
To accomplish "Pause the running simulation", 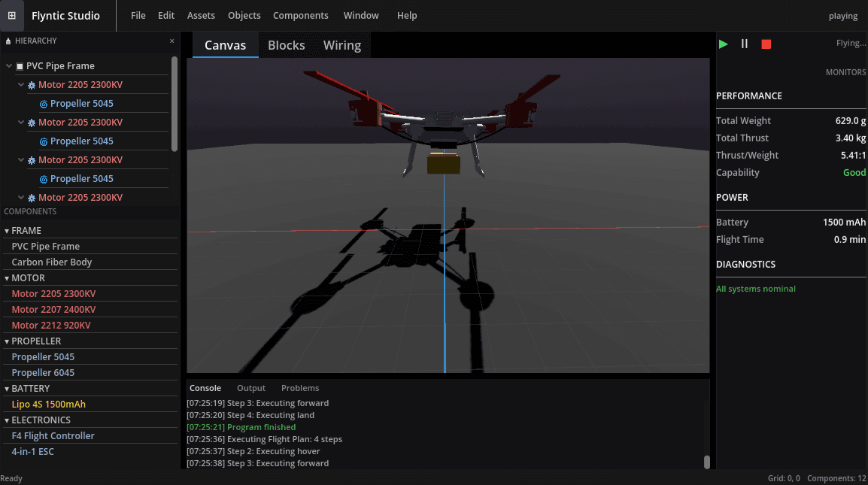I will coord(745,44).
